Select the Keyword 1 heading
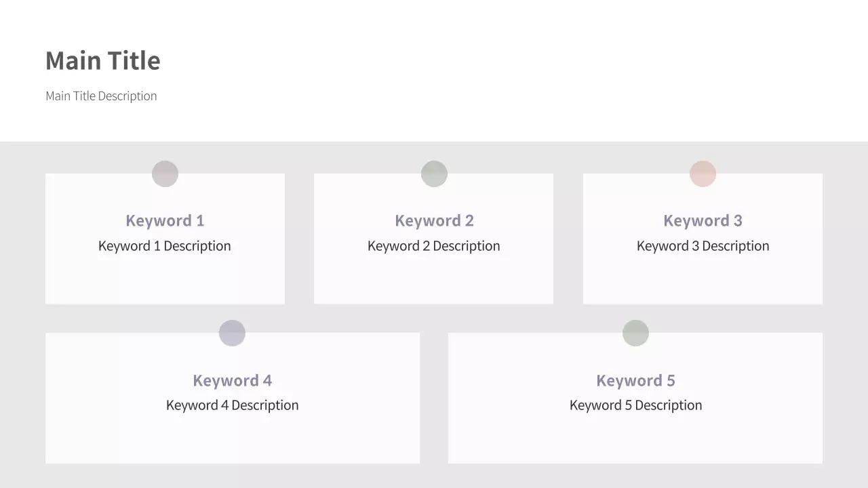This screenshot has height=488, width=868. click(165, 221)
